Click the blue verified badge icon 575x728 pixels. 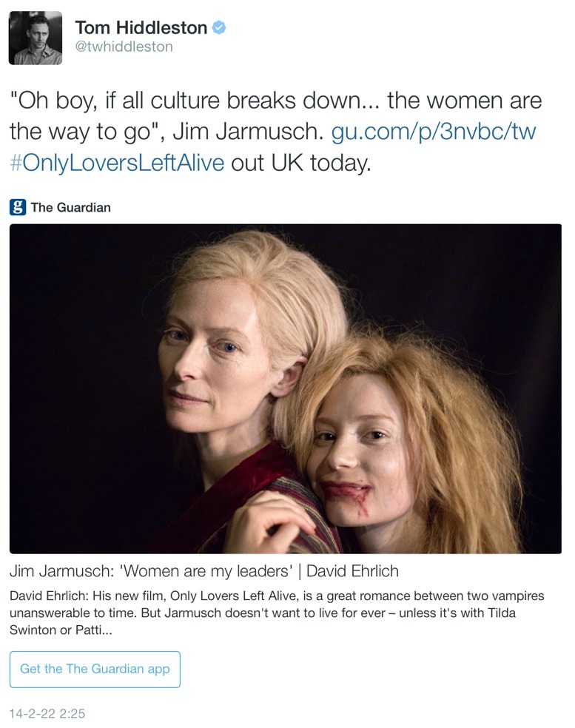click(x=219, y=28)
